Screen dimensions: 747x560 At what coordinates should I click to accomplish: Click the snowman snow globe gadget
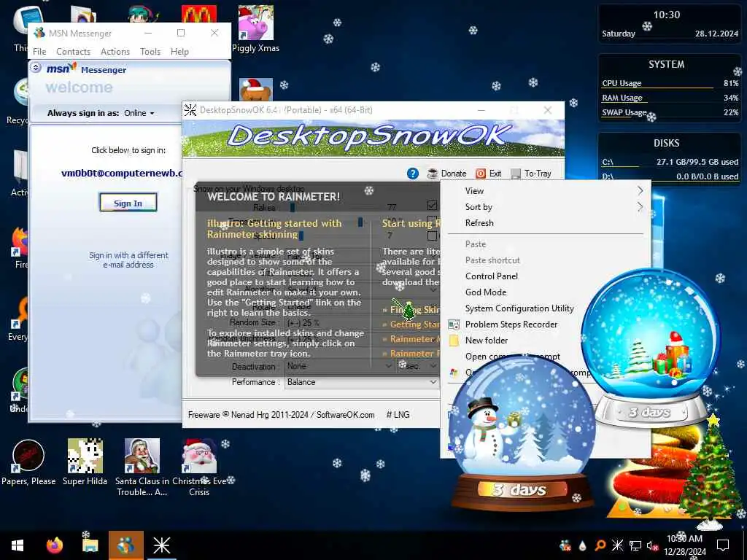522,433
